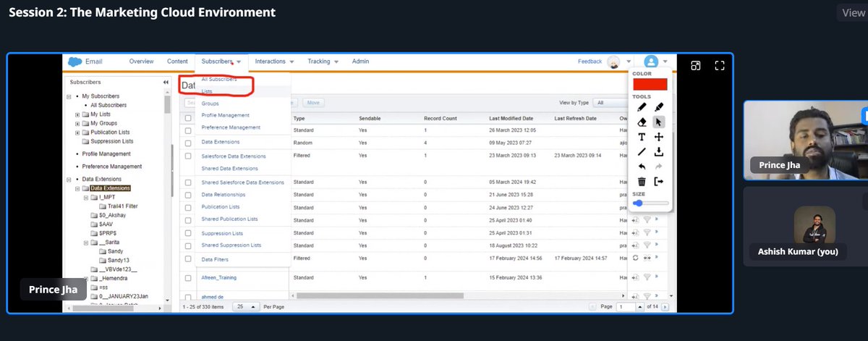
Task: Check the ahmed de row checkbox
Action: point(189,296)
